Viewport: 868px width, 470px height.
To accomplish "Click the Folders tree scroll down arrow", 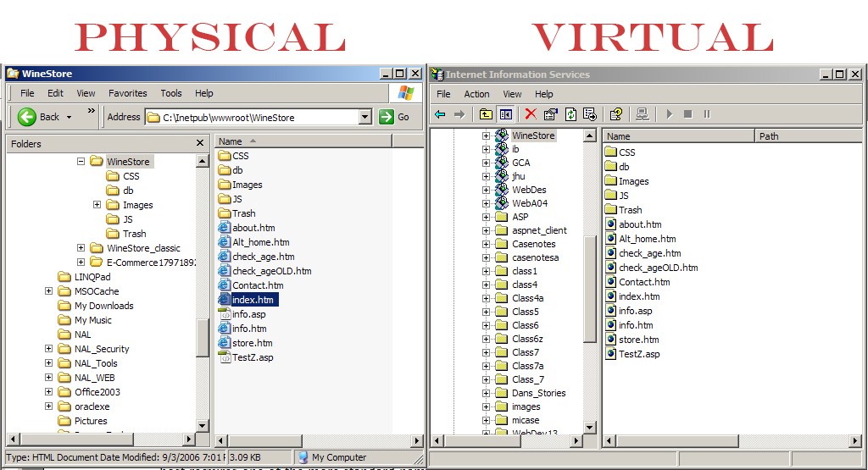I will [x=202, y=426].
